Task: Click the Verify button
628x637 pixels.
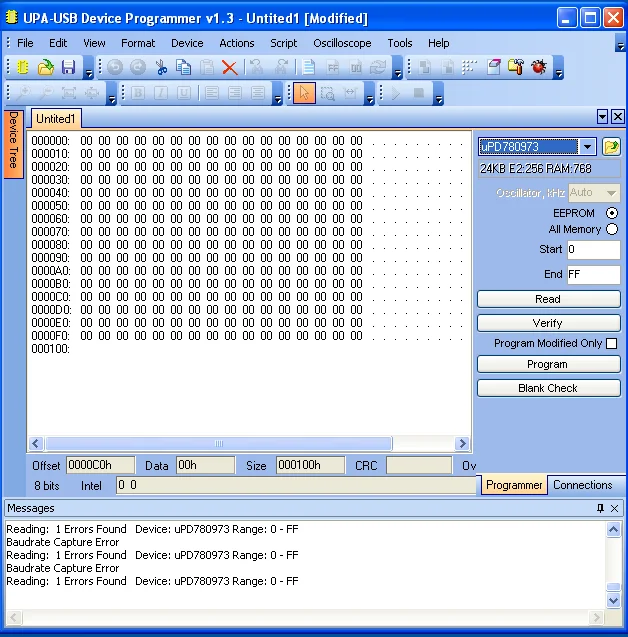Action: (x=548, y=323)
